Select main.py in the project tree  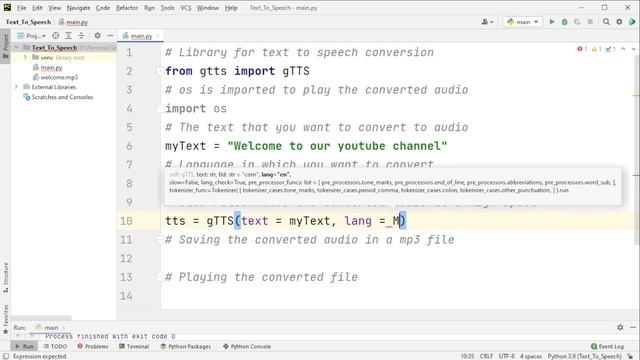51,67
